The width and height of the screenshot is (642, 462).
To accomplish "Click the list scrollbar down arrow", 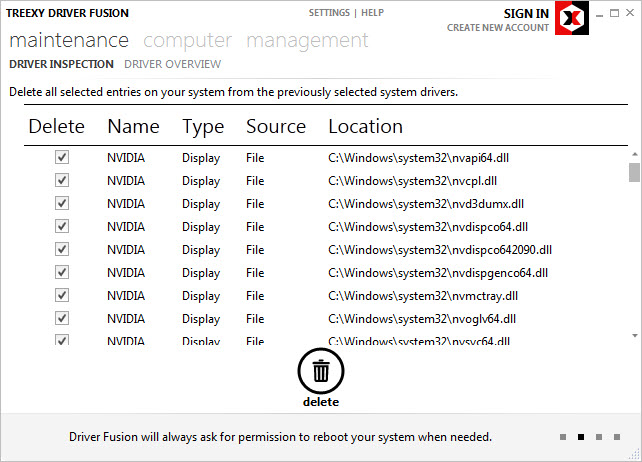I will 635,336.
